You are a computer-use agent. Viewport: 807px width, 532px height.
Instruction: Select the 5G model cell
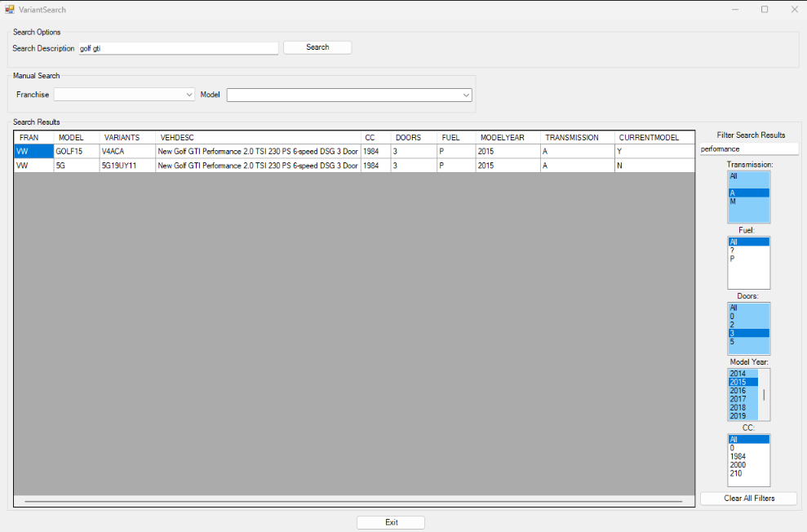[77, 166]
